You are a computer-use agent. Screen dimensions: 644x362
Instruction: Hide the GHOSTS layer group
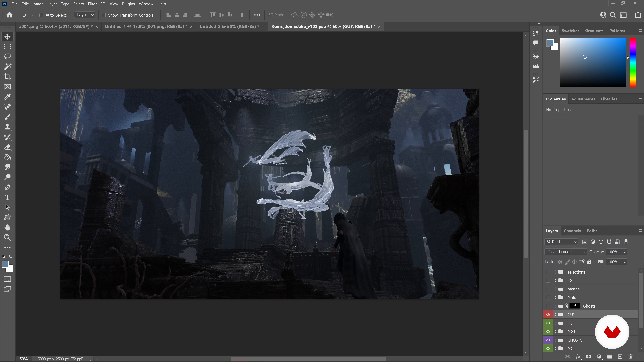tap(548, 340)
